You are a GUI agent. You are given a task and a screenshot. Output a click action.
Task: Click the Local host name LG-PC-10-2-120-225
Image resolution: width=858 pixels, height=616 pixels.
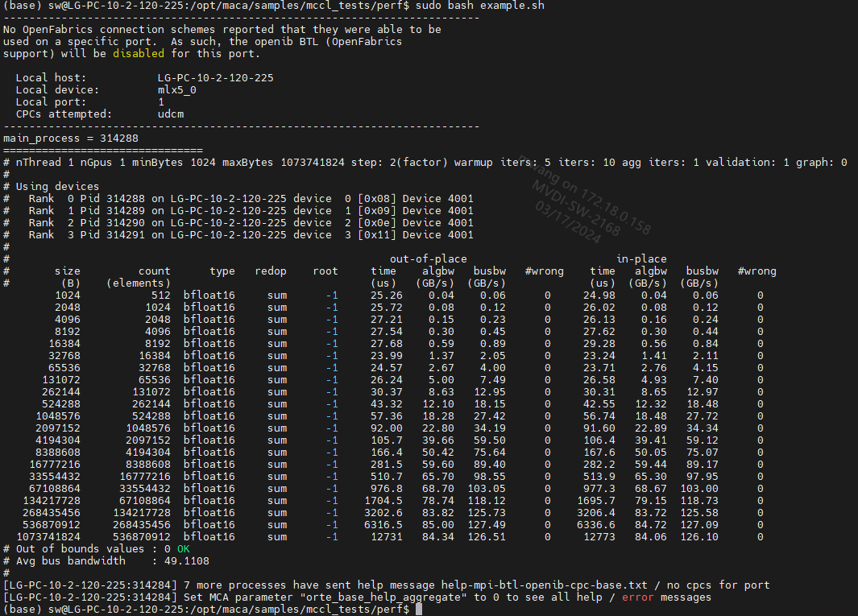coord(216,77)
